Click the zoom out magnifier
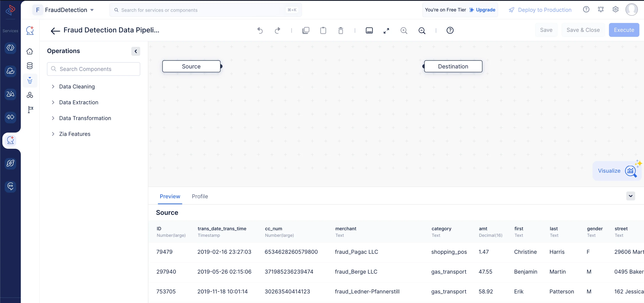644x303 pixels. 422,30
